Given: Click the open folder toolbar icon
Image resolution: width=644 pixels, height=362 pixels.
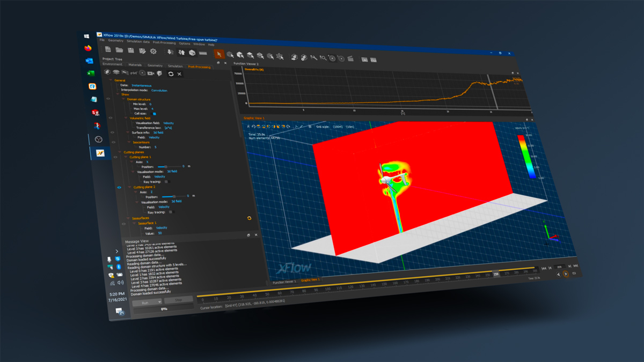Looking at the screenshot, I should point(119,50).
